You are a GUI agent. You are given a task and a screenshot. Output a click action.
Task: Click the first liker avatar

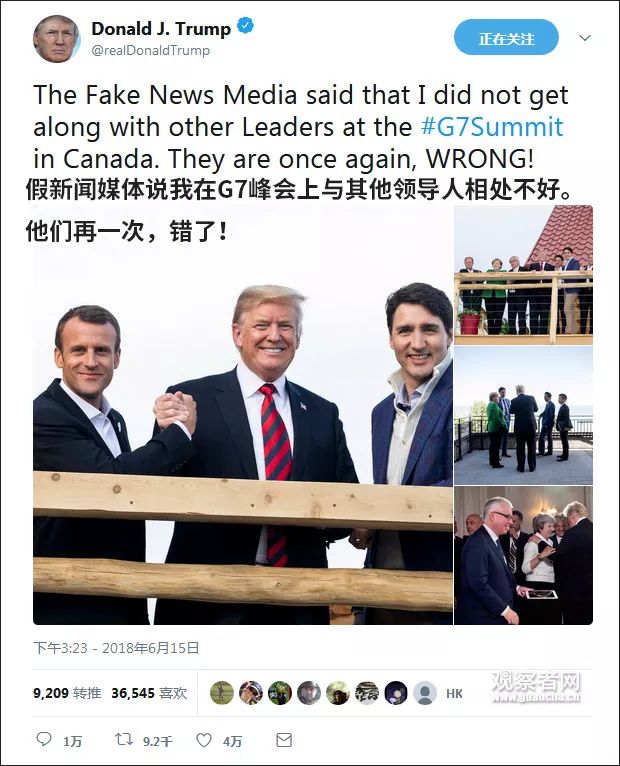(222, 693)
